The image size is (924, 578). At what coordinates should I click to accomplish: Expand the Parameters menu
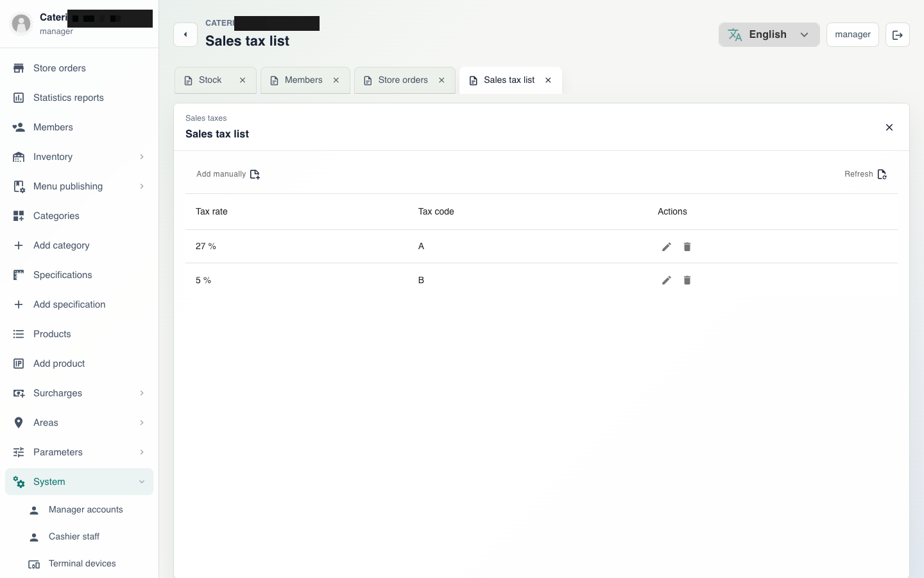tap(80, 452)
